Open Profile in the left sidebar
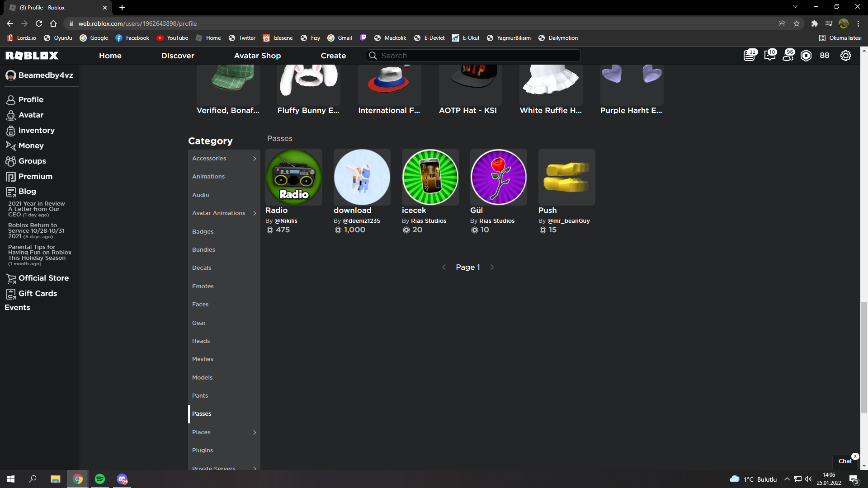The height and width of the screenshot is (488, 868). (31, 99)
